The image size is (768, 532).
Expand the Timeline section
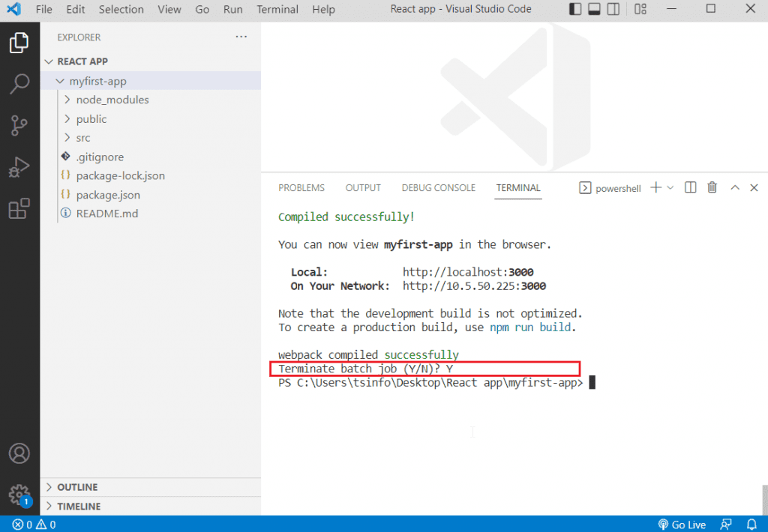point(150,506)
